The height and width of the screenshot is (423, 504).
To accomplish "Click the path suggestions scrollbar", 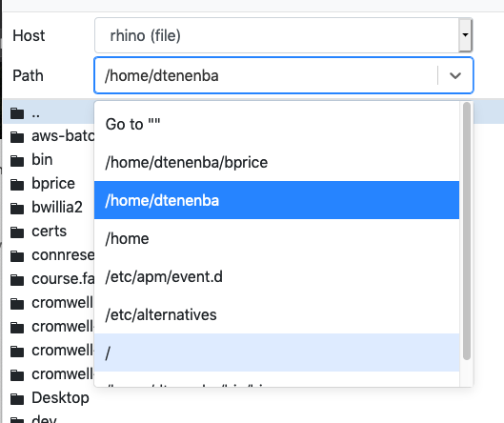I will [x=467, y=232].
